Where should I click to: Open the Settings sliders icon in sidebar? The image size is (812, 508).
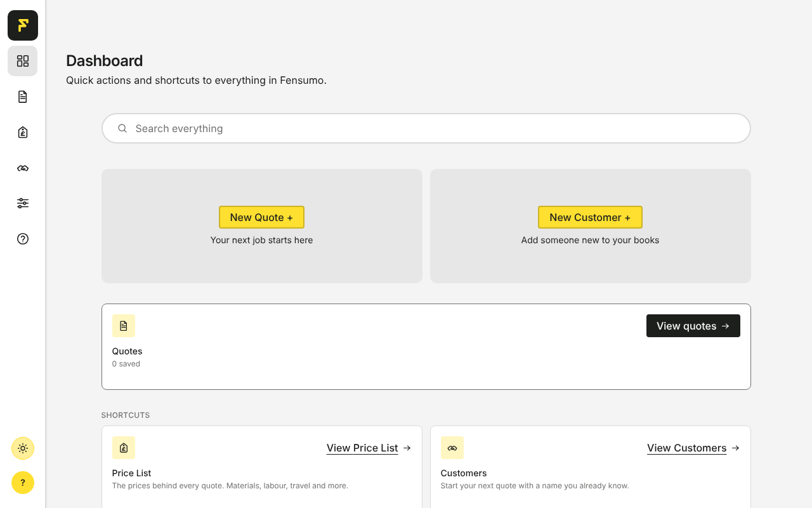click(x=23, y=203)
